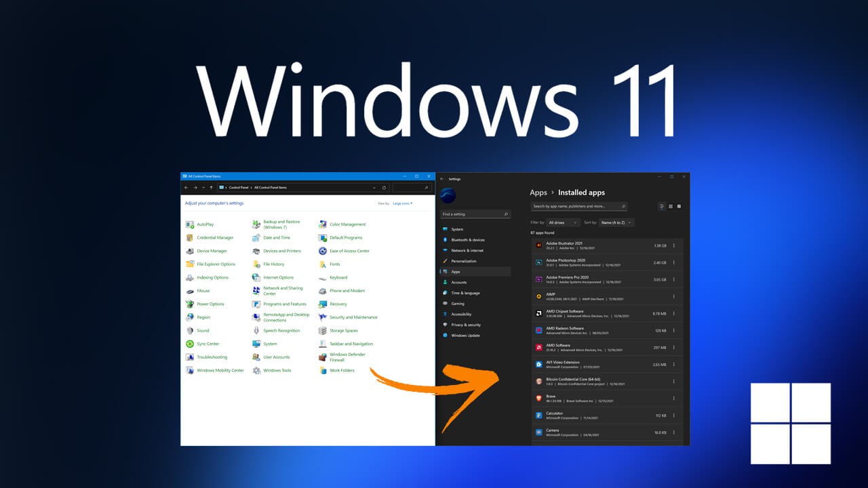Viewport: 868px width, 488px height.
Task: Open Date and Time item
Action: tap(271, 238)
